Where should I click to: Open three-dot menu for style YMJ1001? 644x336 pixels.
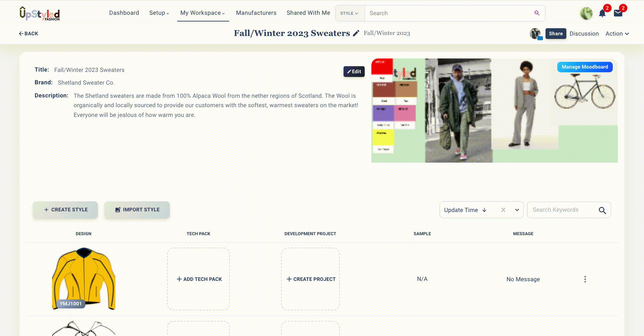click(x=585, y=279)
